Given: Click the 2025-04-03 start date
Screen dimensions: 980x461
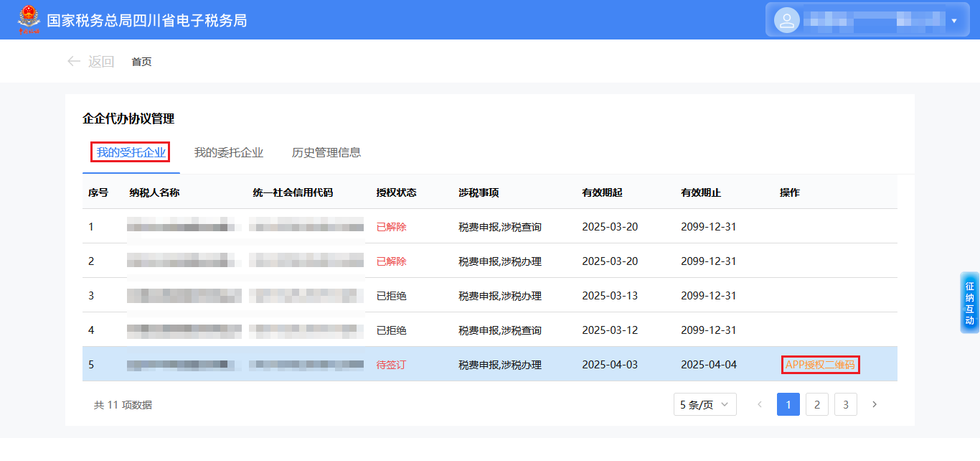Looking at the screenshot, I should click(x=610, y=365).
